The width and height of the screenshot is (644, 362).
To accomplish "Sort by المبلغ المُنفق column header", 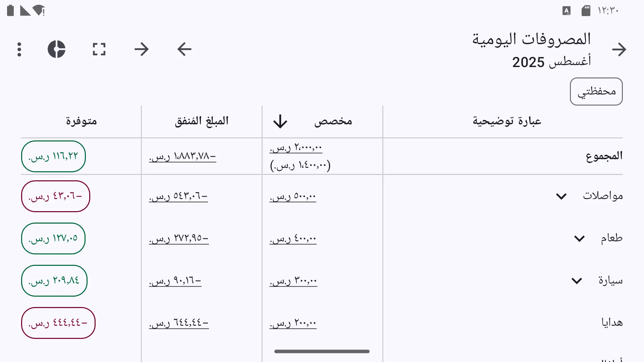I will pyautogui.click(x=202, y=121).
